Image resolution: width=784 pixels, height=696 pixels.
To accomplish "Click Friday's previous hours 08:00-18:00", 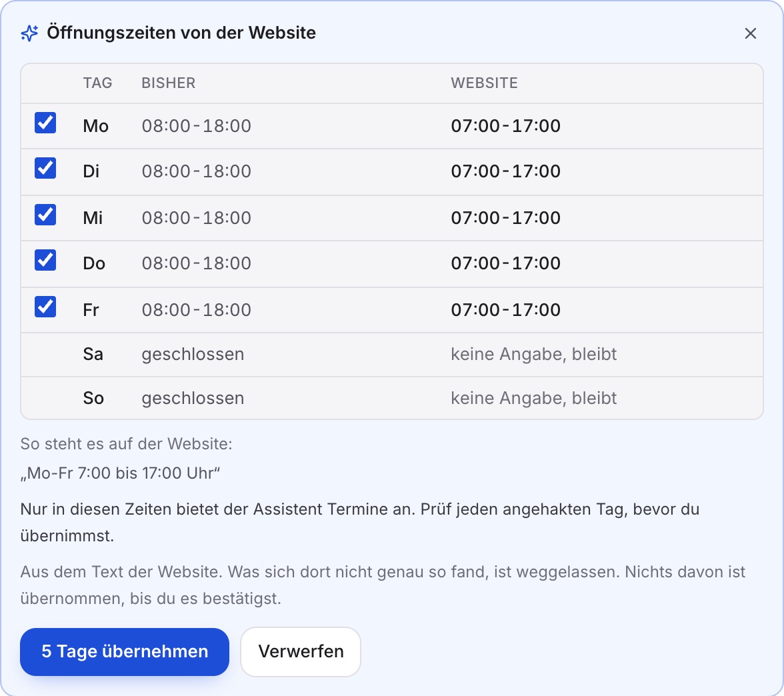I will click(x=197, y=310).
